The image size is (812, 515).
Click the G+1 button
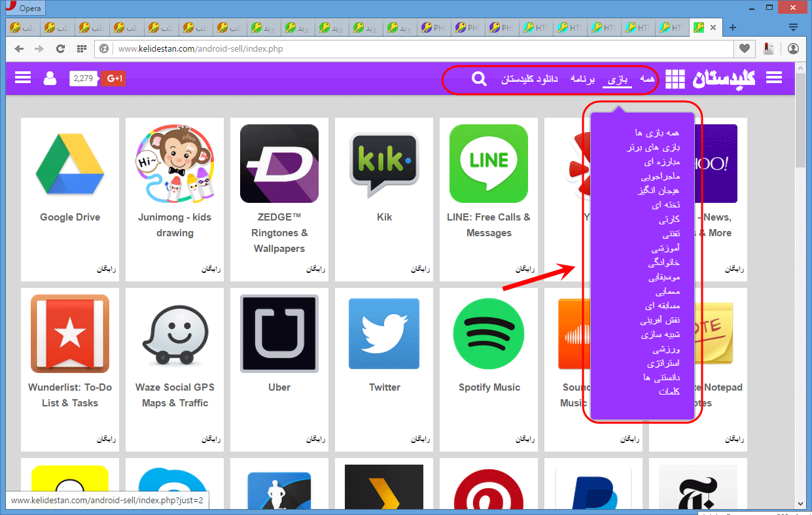(x=113, y=79)
